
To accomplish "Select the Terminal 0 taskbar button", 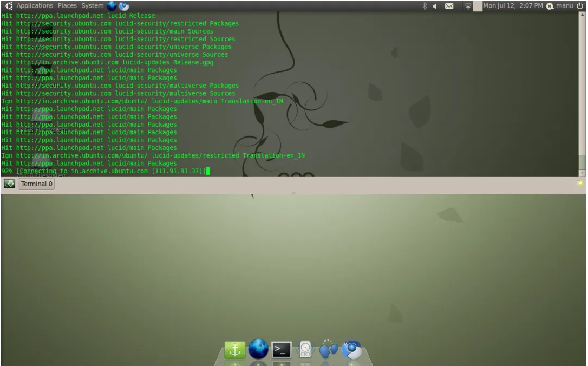I will click(36, 184).
